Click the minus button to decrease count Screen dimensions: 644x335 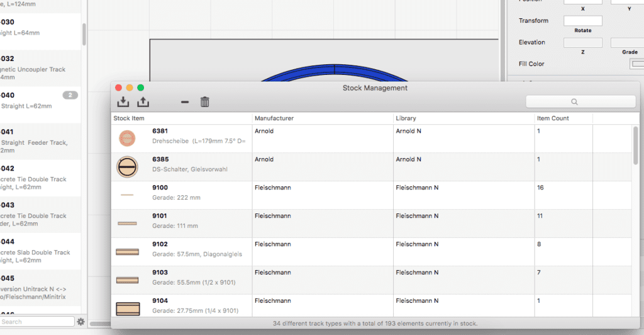point(185,102)
